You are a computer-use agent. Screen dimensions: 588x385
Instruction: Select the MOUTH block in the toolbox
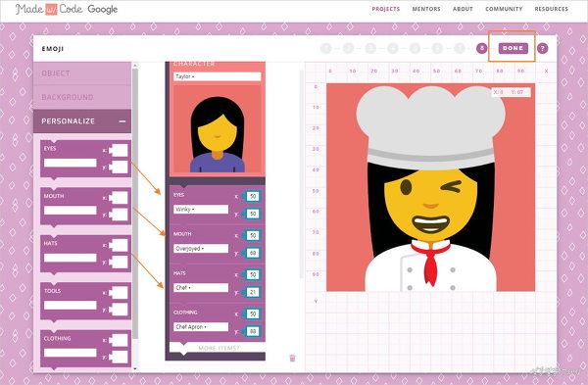pos(85,206)
